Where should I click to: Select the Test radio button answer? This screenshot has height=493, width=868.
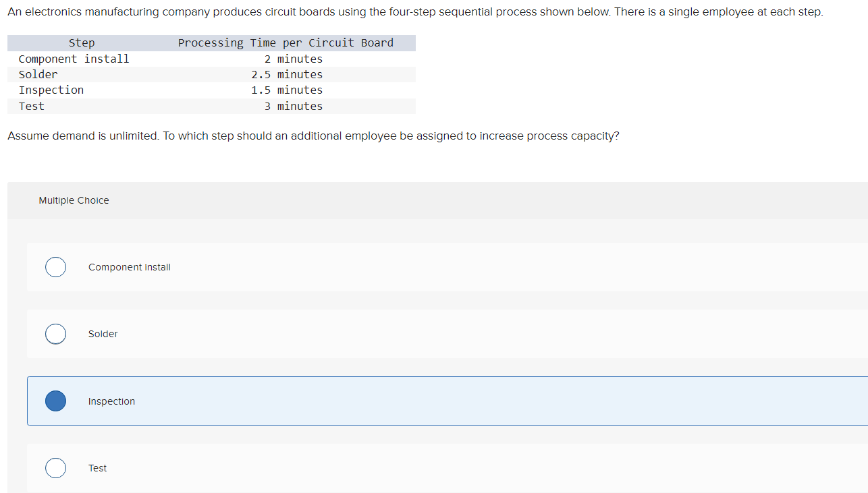[55, 467]
